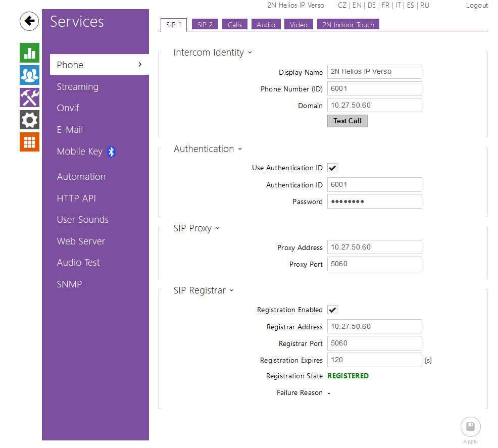Viewport: 498px width, 448px height.
Task: Open the orange grid icon
Action: (x=29, y=142)
